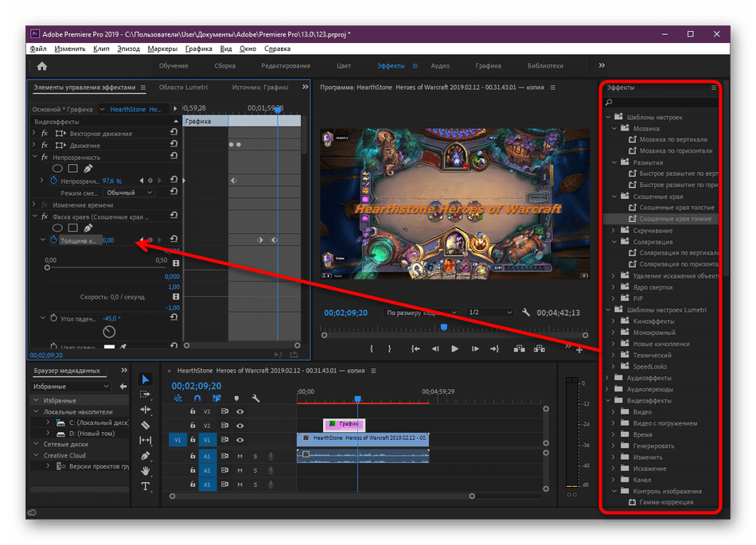Select the Pen tool in timeline tools
756x545 pixels.
[146, 456]
